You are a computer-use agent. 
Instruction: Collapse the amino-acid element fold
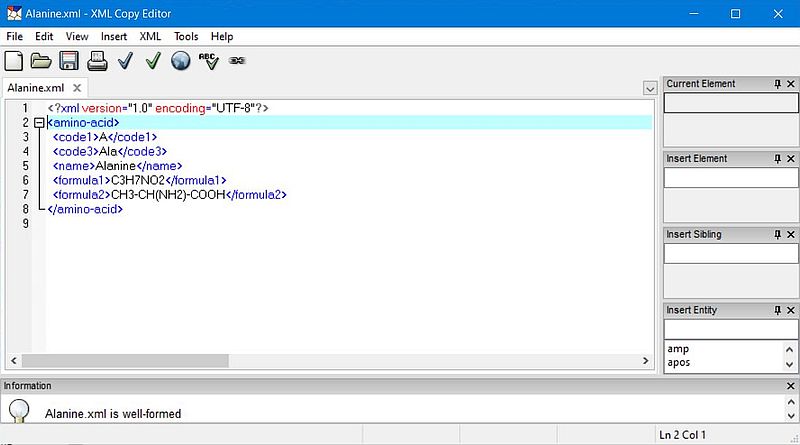click(x=39, y=122)
